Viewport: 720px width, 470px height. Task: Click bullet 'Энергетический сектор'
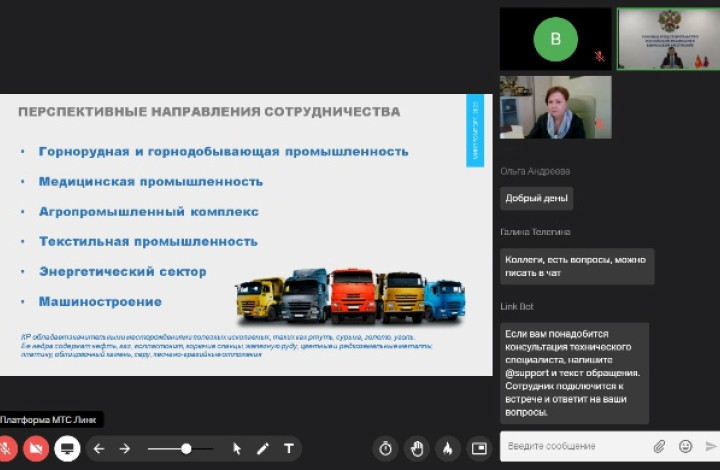click(123, 272)
